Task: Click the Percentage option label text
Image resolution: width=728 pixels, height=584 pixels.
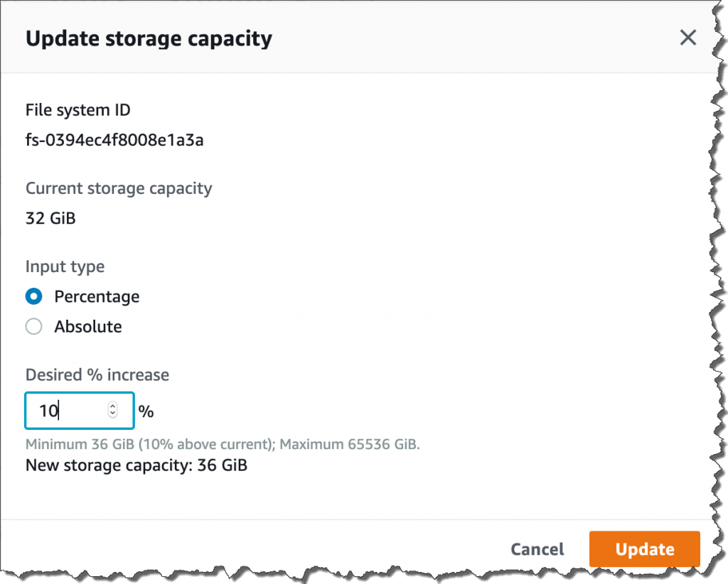Action: (97, 296)
